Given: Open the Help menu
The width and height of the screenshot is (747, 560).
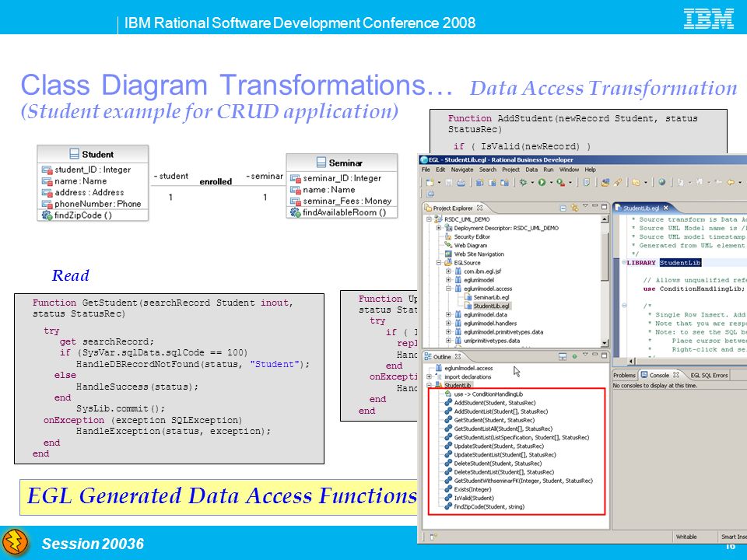Looking at the screenshot, I should (591, 170).
